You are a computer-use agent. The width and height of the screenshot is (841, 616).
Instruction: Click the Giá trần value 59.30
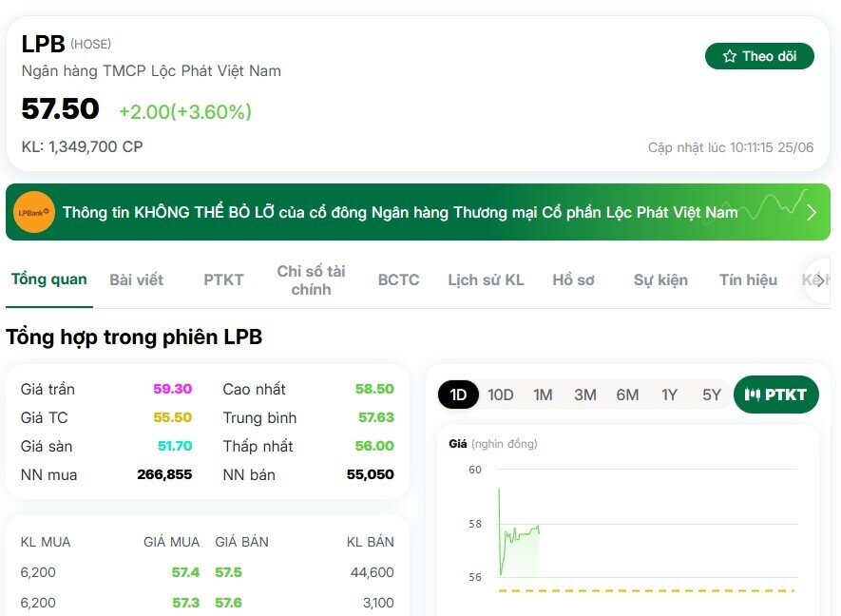click(x=172, y=389)
